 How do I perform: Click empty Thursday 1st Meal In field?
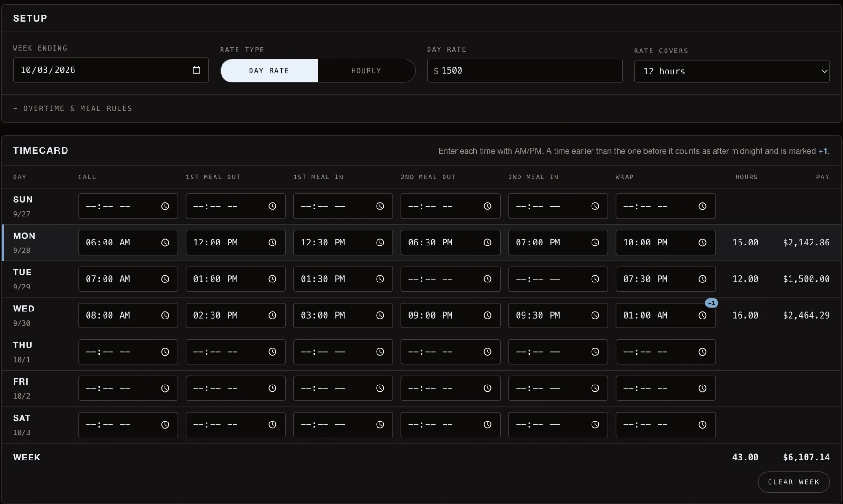click(343, 352)
